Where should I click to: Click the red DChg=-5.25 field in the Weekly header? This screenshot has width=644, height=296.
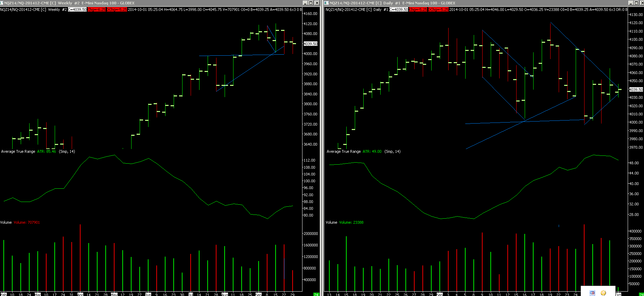point(117,10)
